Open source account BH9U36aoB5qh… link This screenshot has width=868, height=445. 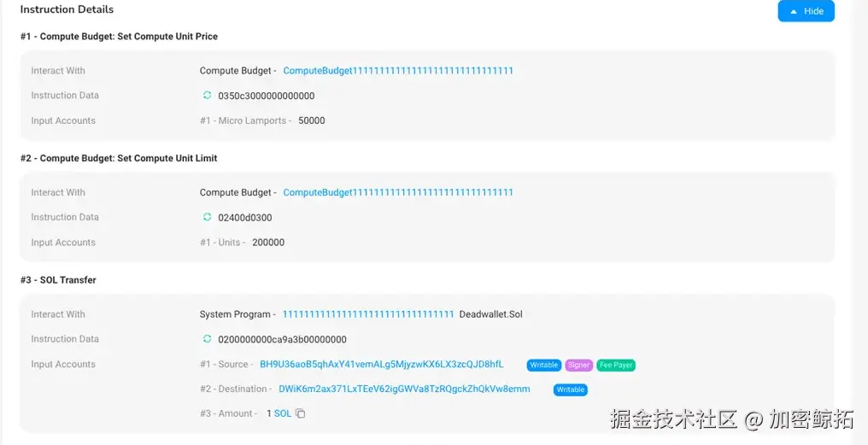click(x=381, y=364)
